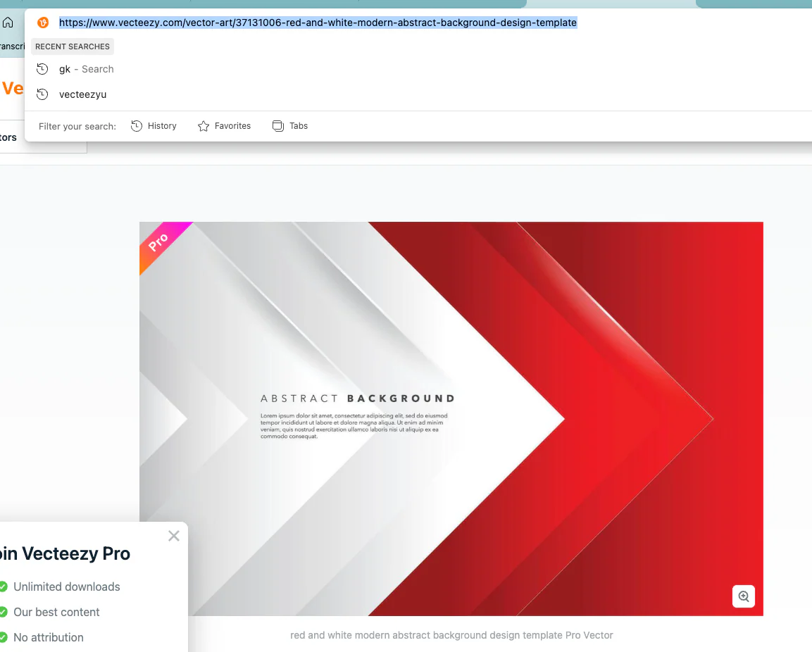Close the Join Vecteezy Pro popup

[x=174, y=536]
